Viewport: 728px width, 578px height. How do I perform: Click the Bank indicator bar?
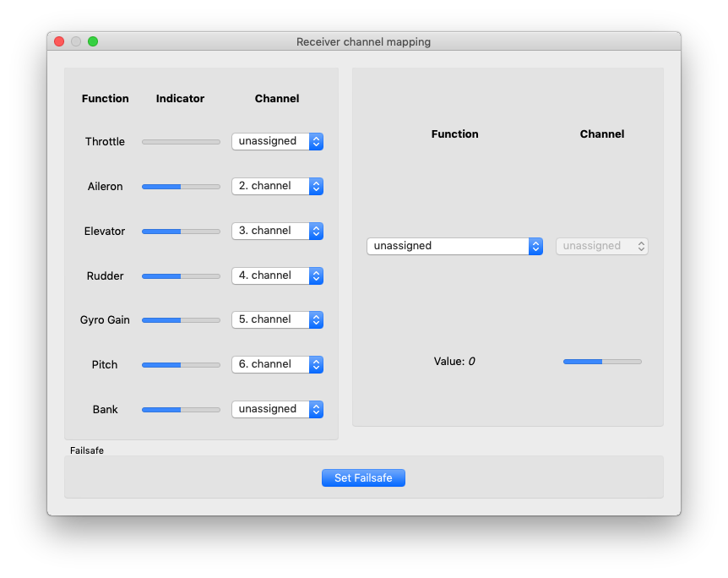click(181, 410)
